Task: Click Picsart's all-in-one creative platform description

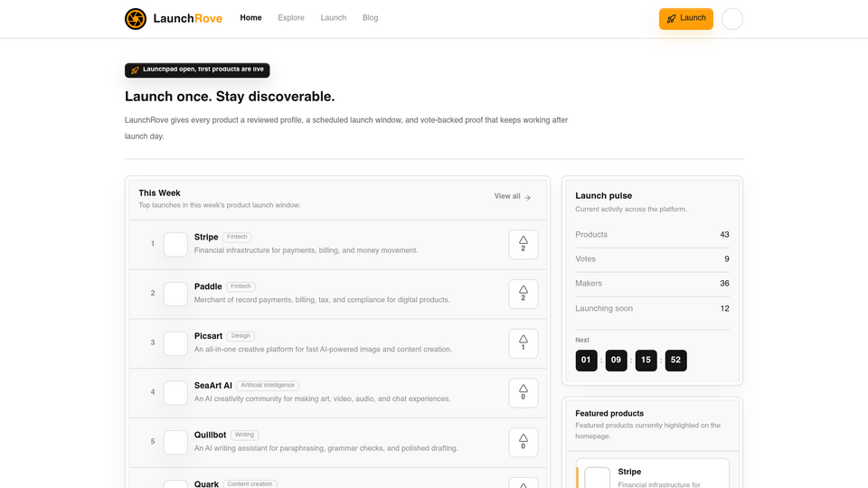Action: tap(324, 349)
